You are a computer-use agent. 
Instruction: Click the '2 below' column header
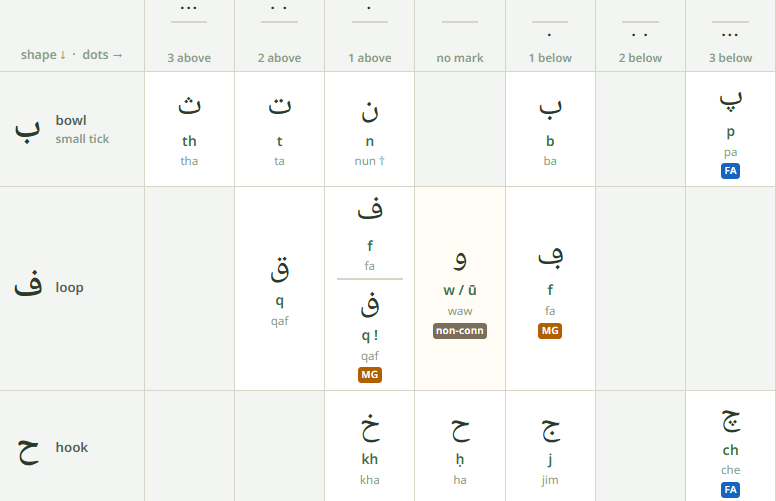(640, 35)
